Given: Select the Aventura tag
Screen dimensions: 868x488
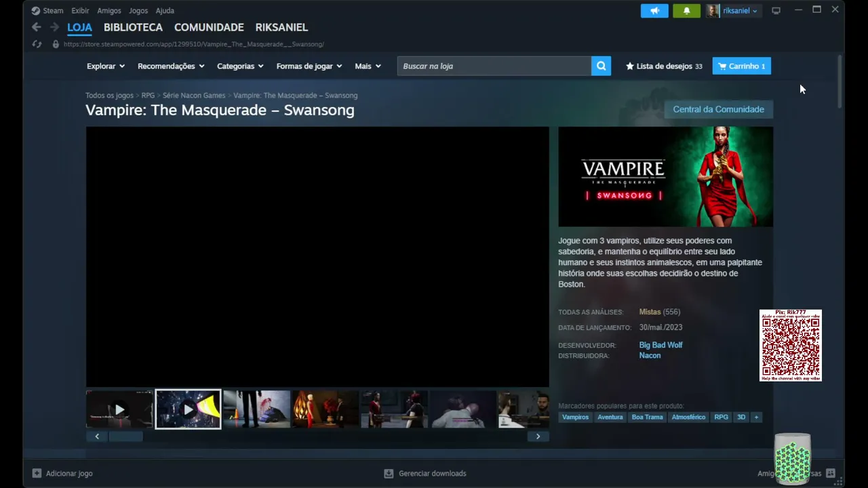Looking at the screenshot, I should pos(610,417).
